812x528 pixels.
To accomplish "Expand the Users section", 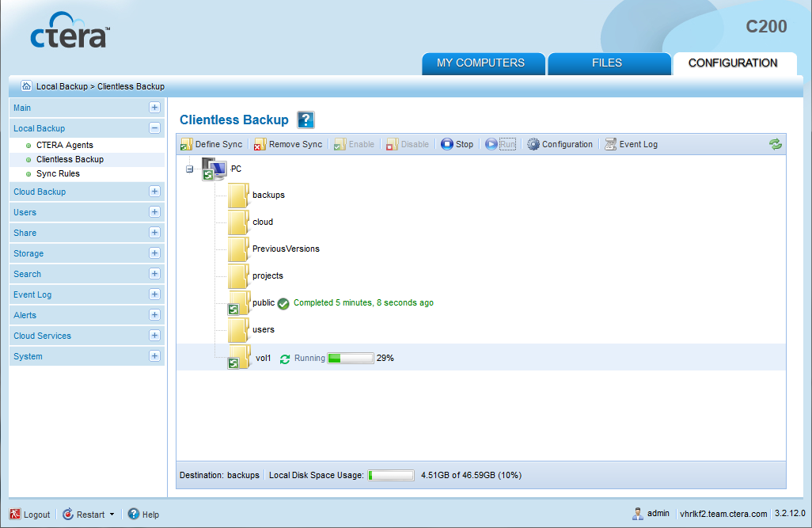I will tap(154, 212).
